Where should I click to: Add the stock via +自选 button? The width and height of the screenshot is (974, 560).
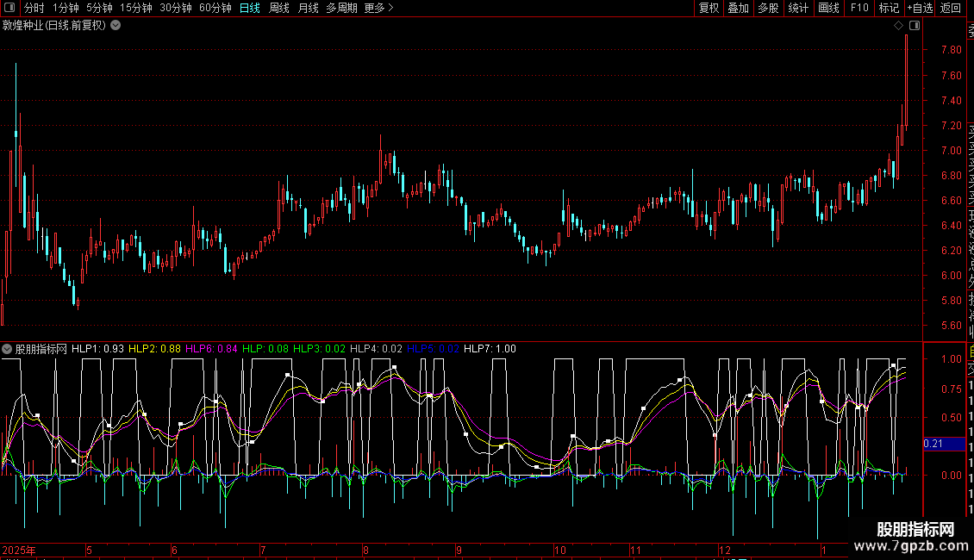point(919,8)
